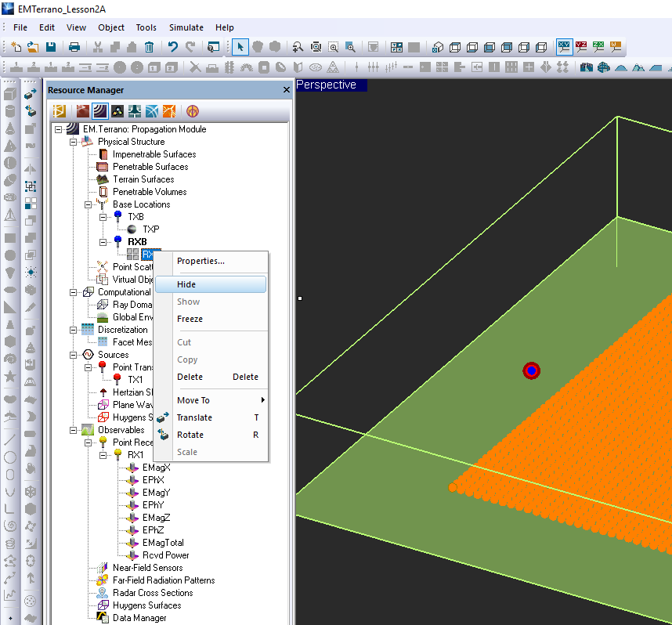The width and height of the screenshot is (672, 625).
Task: Click the red transmitter marker in viewport
Action: pos(532,370)
